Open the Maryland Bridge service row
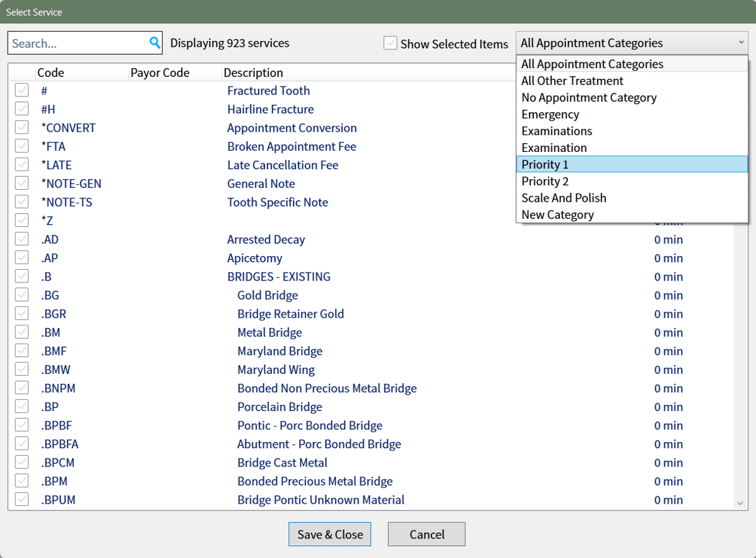This screenshot has width=756, height=558. [x=280, y=351]
